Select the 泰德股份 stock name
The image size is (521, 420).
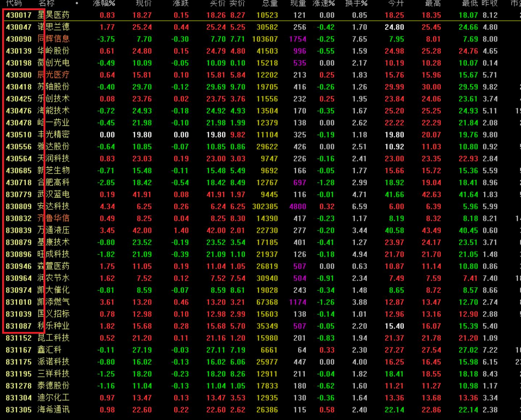pyautogui.click(x=53, y=386)
